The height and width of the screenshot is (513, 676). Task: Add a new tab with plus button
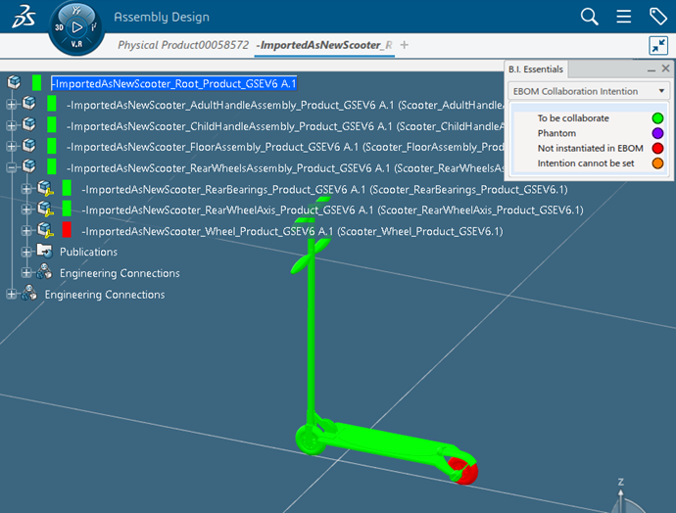404,45
